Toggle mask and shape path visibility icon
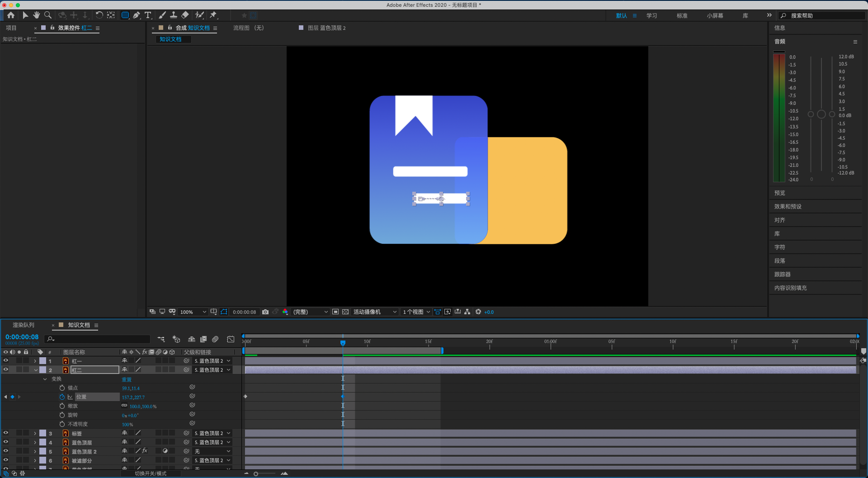 [224, 312]
